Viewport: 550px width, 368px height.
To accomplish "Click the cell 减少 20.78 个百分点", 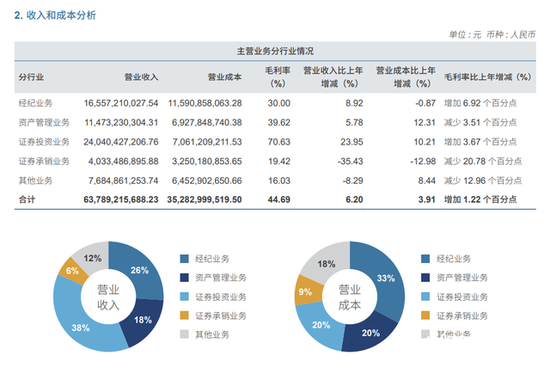I will [x=483, y=161].
